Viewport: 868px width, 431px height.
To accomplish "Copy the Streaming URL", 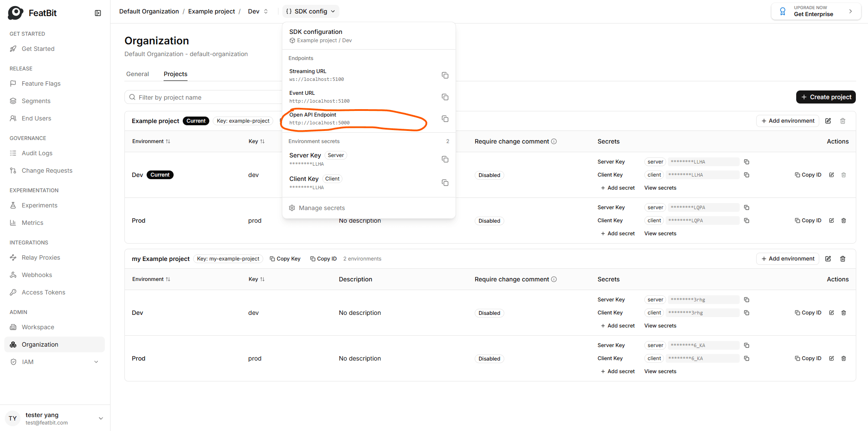I will [x=445, y=75].
